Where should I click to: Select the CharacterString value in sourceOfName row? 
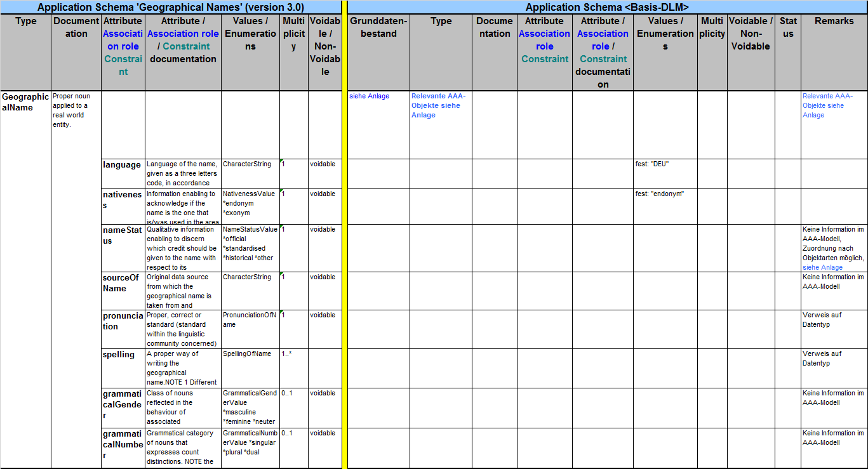(x=250, y=291)
